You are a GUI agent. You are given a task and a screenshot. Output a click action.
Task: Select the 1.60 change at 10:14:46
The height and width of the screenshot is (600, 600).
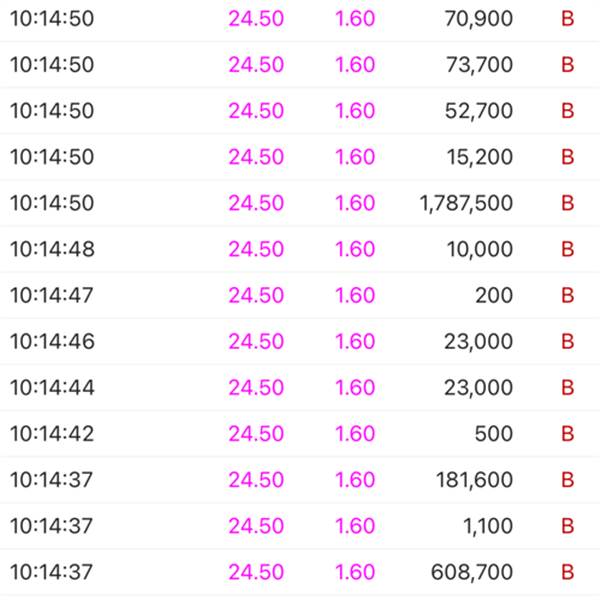(355, 341)
